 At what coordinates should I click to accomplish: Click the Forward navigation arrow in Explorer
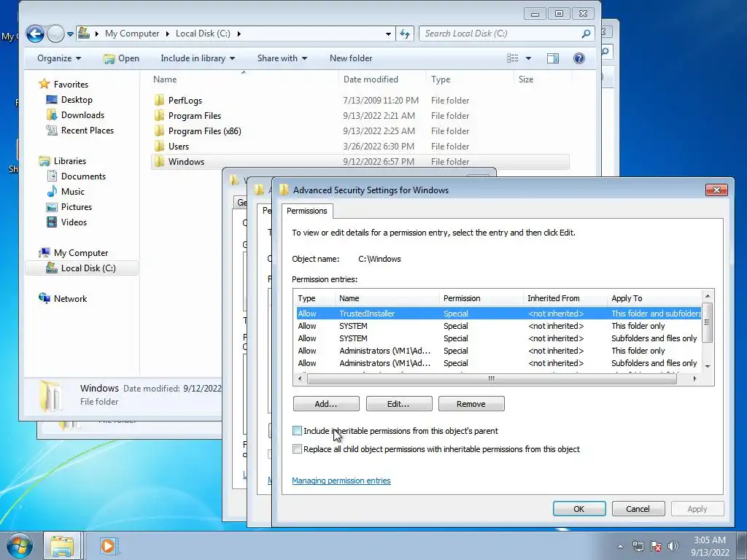pos(55,34)
